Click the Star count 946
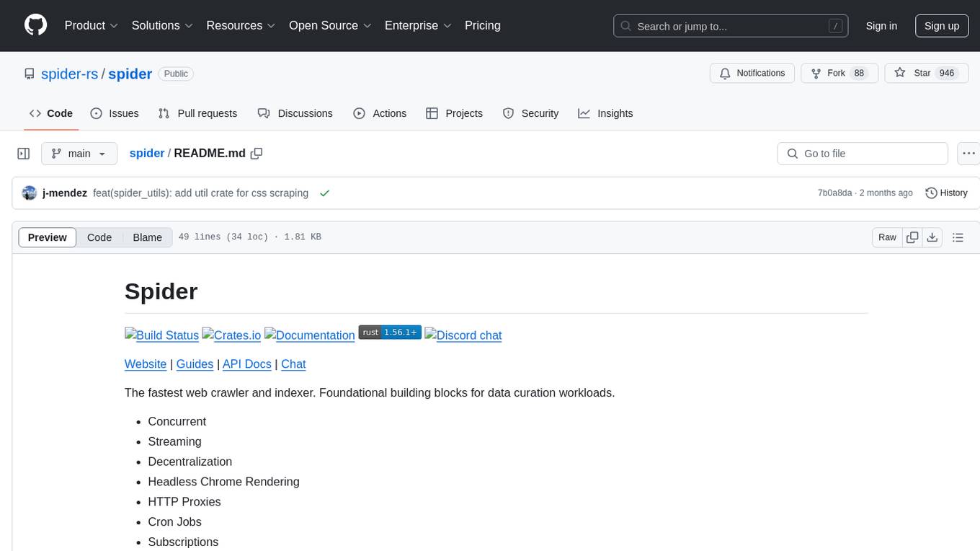980x551 pixels. [x=946, y=74]
